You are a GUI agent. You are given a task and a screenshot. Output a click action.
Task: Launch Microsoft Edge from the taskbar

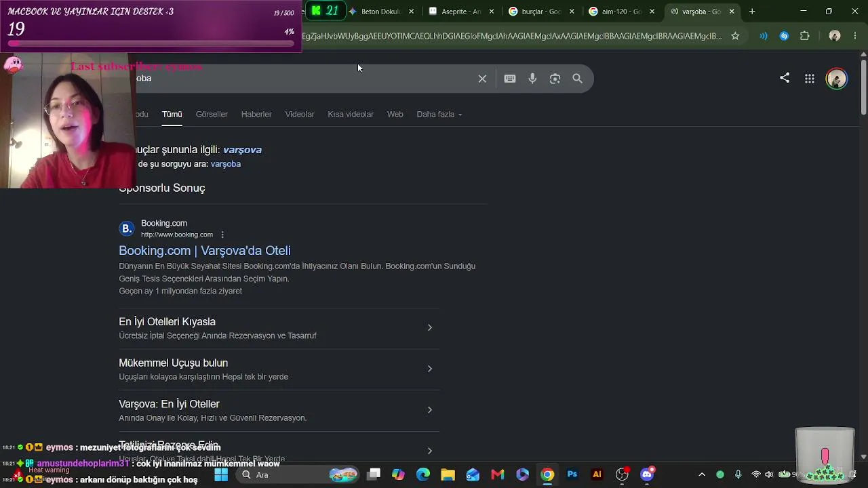423,474
